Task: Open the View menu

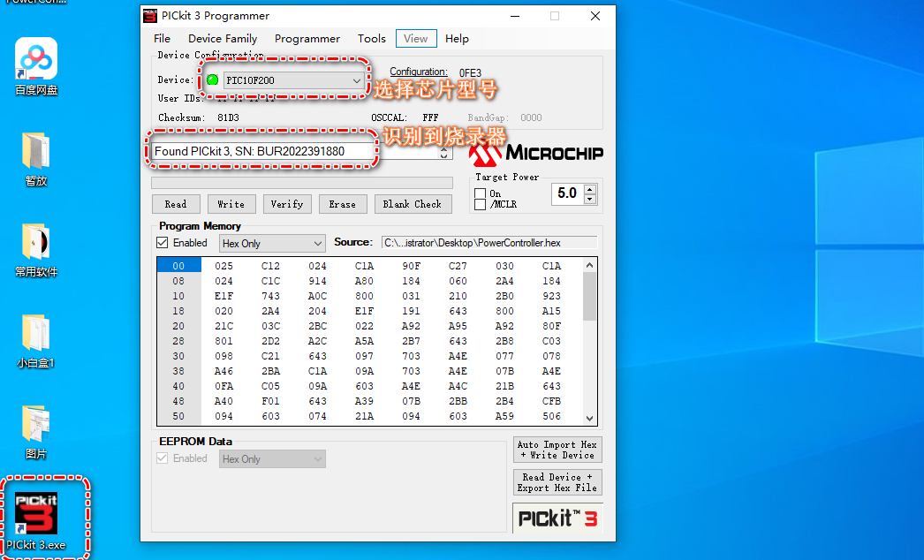Action: coord(416,38)
